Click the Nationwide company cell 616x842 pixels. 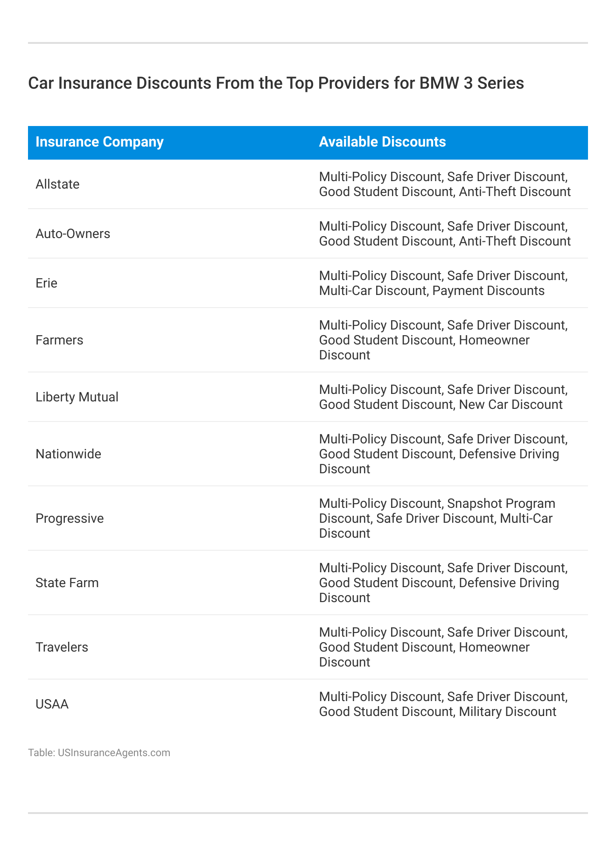pyautogui.click(x=68, y=454)
